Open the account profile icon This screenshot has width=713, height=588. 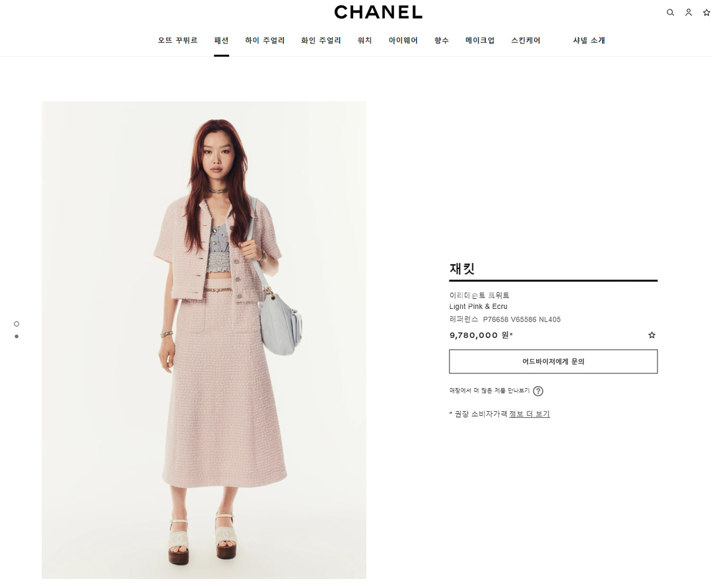(x=689, y=13)
